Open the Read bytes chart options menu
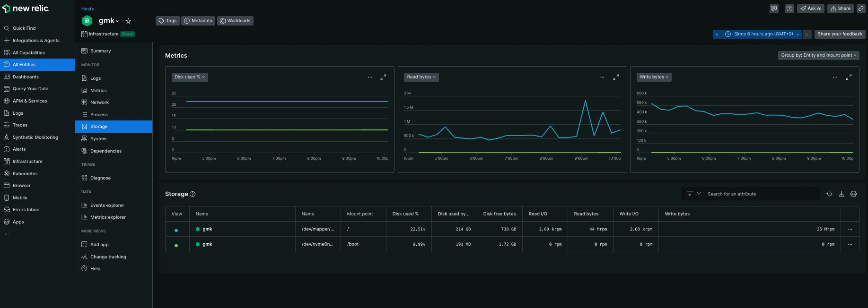This screenshot has height=308, width=868. coord(602,77)
